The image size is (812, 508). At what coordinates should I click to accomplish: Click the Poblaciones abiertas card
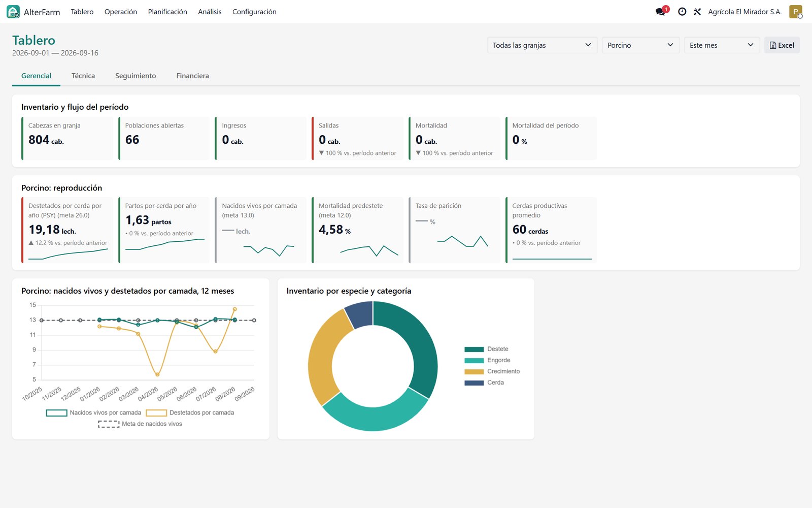click(x=164, y=138)
